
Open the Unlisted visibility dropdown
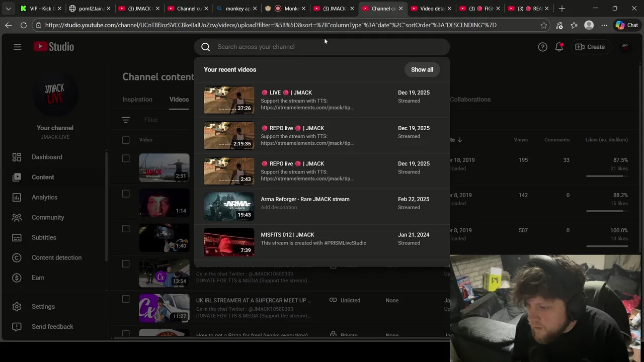coord(345,300)
